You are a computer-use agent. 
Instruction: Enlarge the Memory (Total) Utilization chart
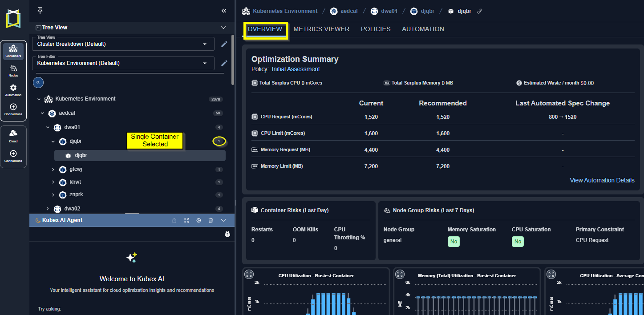(400, 275)
